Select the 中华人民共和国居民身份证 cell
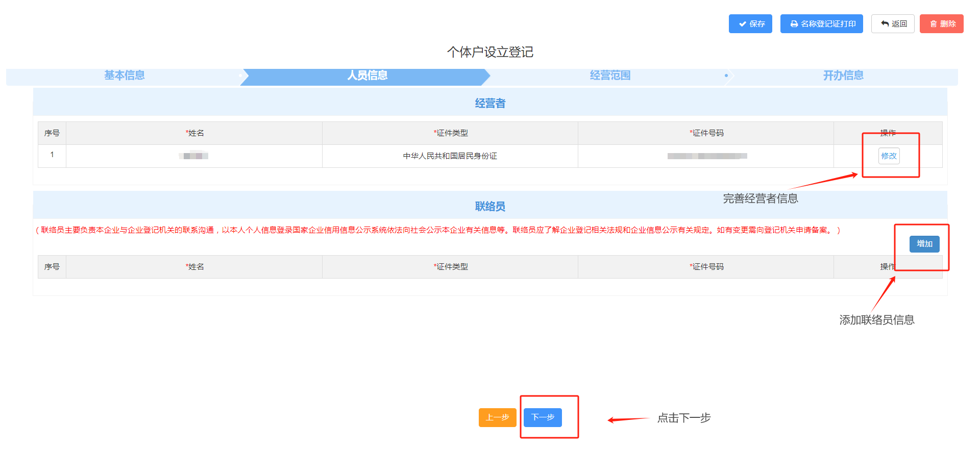980x474 pixels. click(450, 156)
